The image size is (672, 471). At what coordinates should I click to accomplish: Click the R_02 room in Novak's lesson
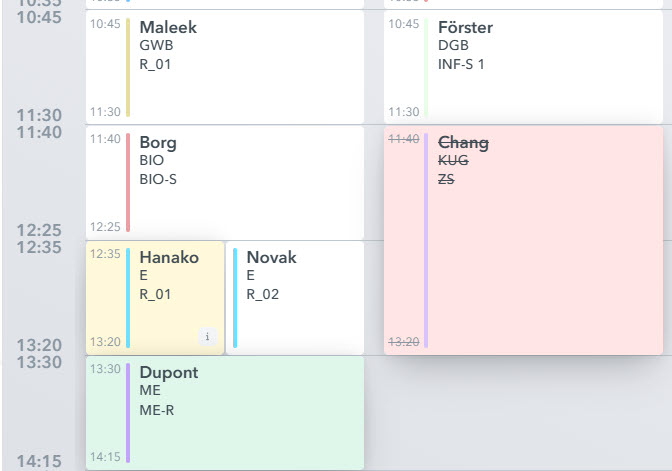265,294
